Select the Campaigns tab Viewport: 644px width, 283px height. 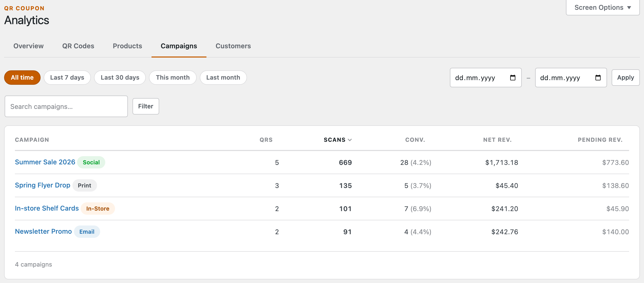pos(179,46)
